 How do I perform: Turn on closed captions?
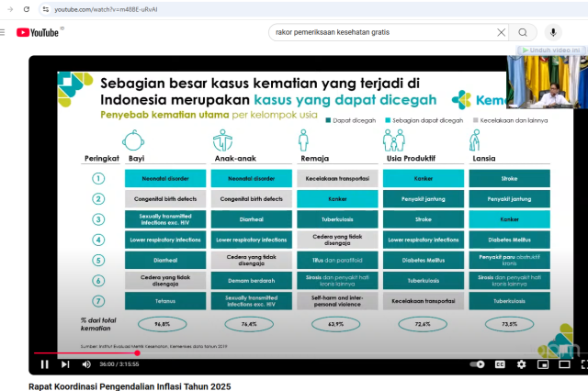(501, 364)
